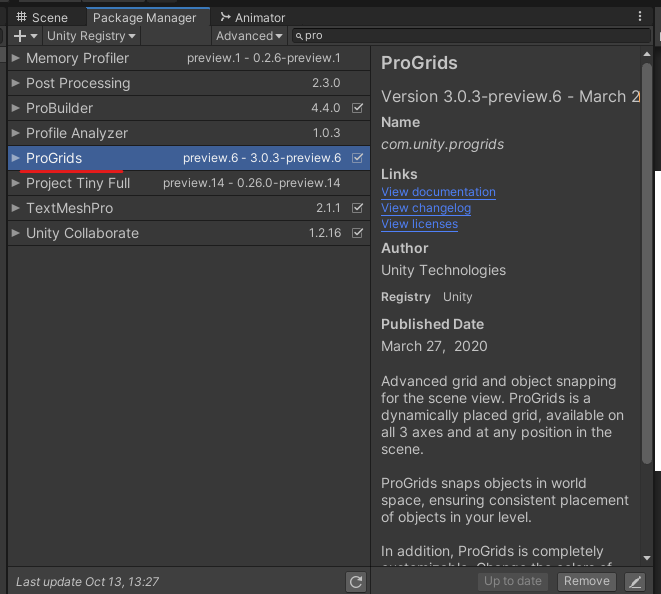Expand the Project Tiny Full versions
The width and height of the screenshot is (661, 594).
pos(16,183)
